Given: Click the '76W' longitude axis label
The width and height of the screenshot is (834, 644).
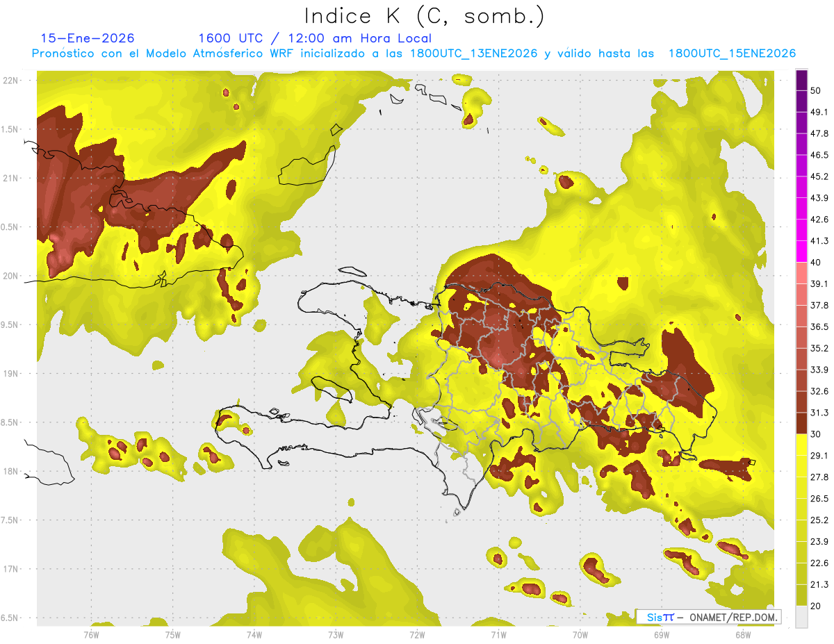Looking at the screenshot, I should click(91, 634).
